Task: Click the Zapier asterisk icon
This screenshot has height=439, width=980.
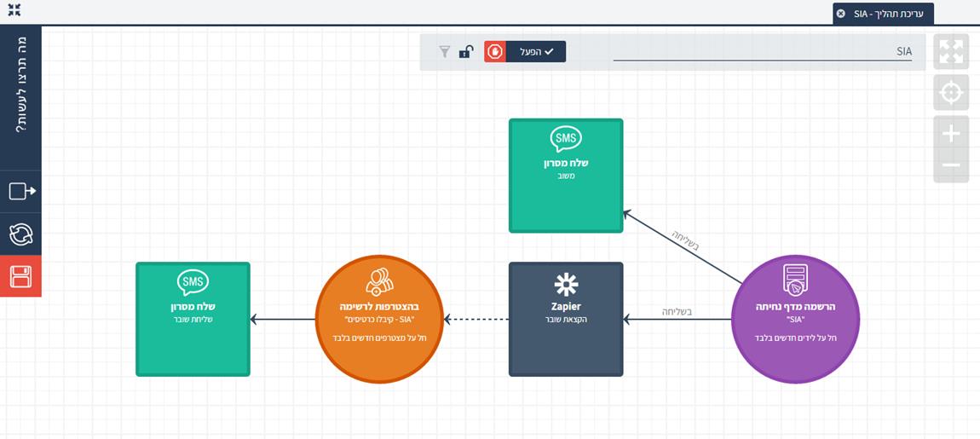Action: tap(566, 285)
